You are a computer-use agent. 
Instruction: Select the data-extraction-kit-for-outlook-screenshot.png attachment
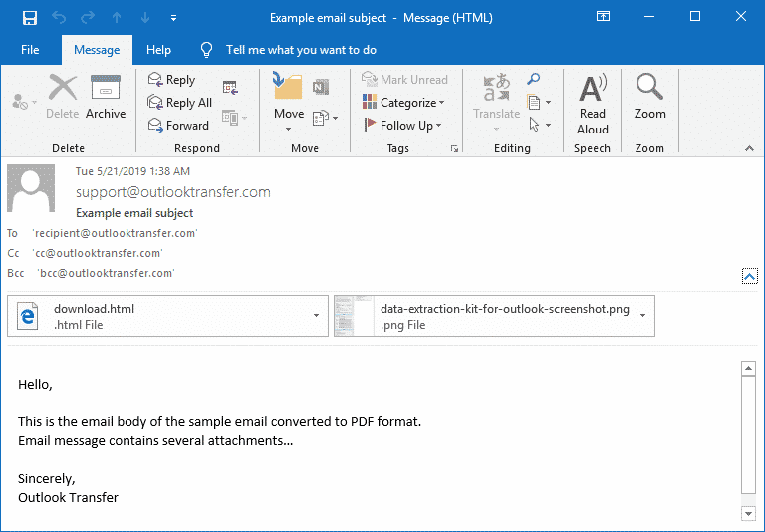[x=494, y=316]
